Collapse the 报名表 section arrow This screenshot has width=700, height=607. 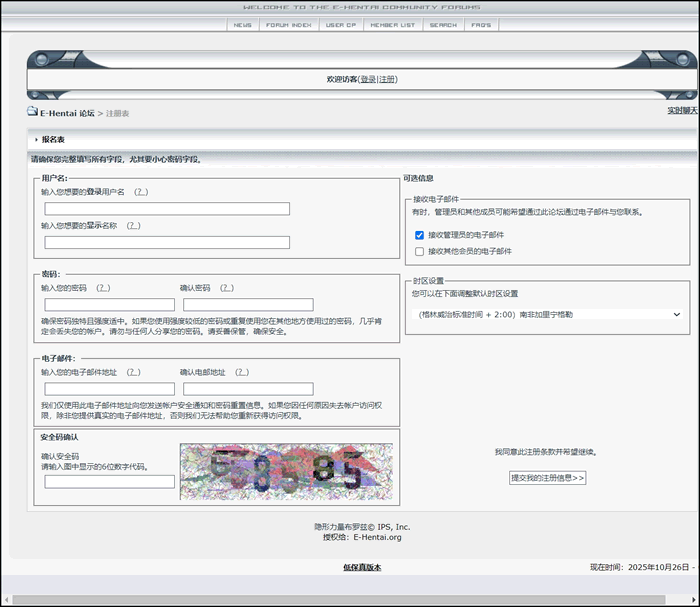pos(36,140)
